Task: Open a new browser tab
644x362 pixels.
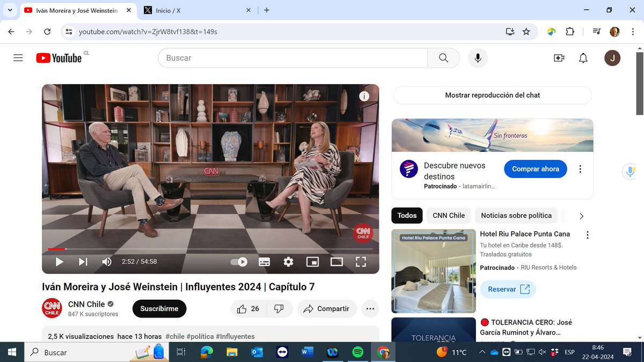Action: pos(267,10)
